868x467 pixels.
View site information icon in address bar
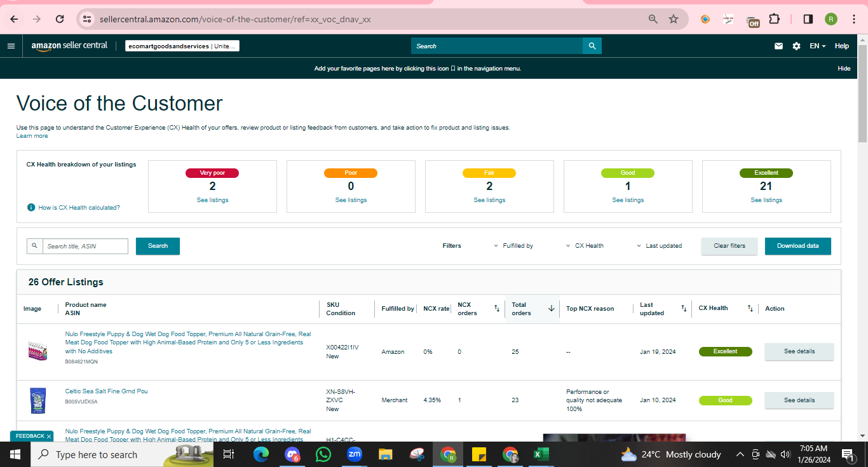88,19
